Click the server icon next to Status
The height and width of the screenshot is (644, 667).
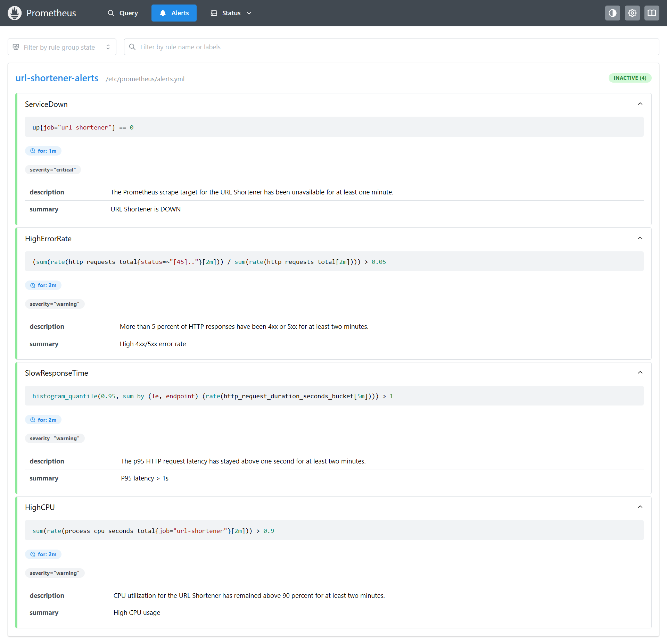click(214, 13)
